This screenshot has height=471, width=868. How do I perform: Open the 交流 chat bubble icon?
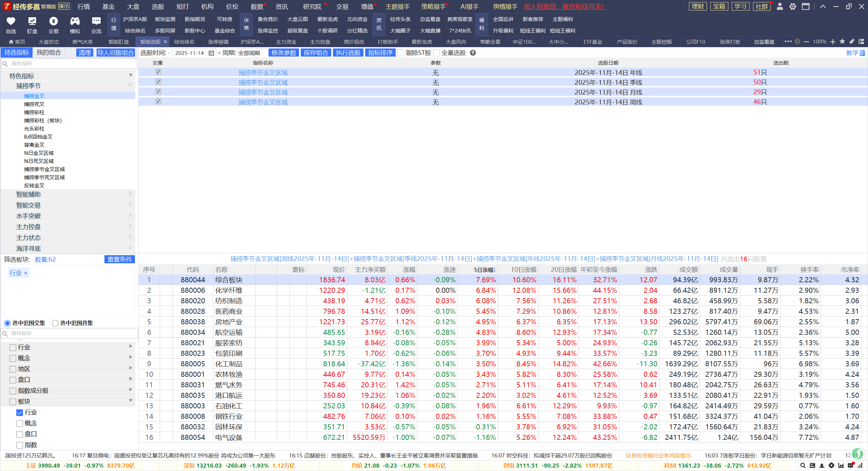coord(96,21)
